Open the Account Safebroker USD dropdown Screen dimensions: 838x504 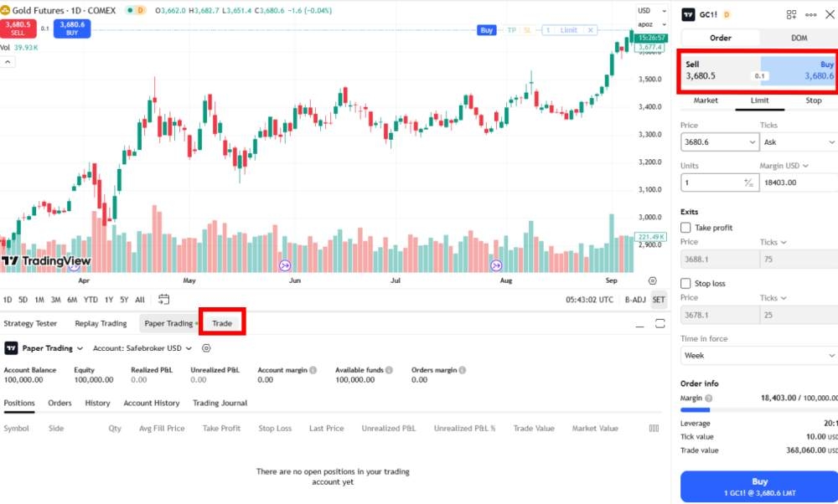tap(142, 348)
